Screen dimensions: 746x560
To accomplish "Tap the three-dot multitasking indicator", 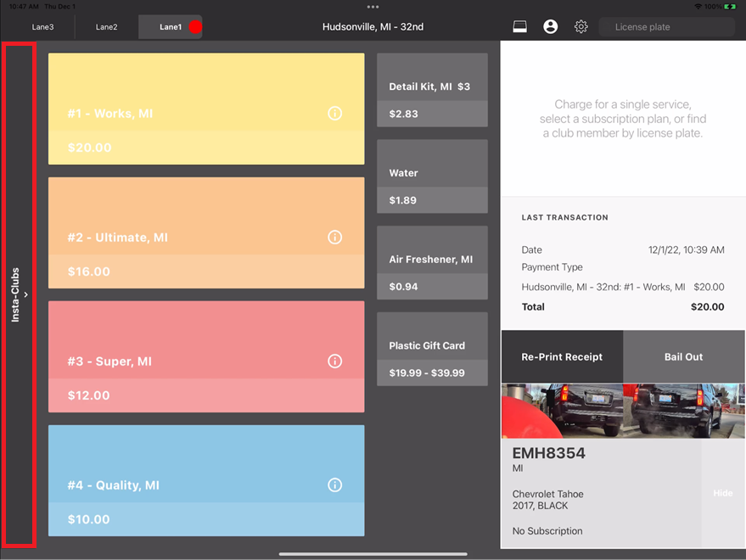I will [373, 7].
